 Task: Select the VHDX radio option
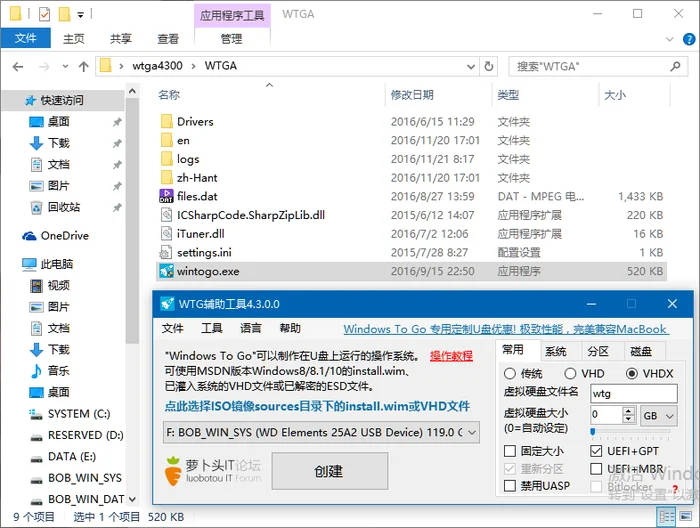632,373
